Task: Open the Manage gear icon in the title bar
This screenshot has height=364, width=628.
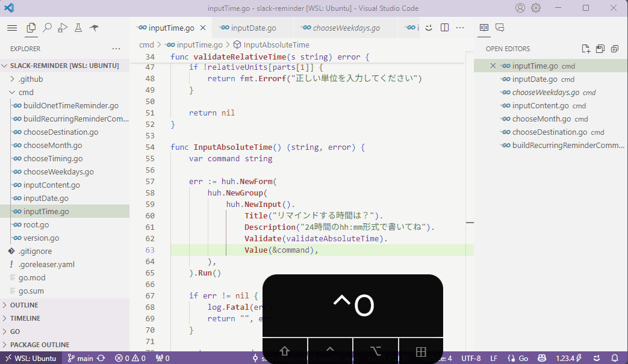Action: pyautogui.click(x=536, y=8)
